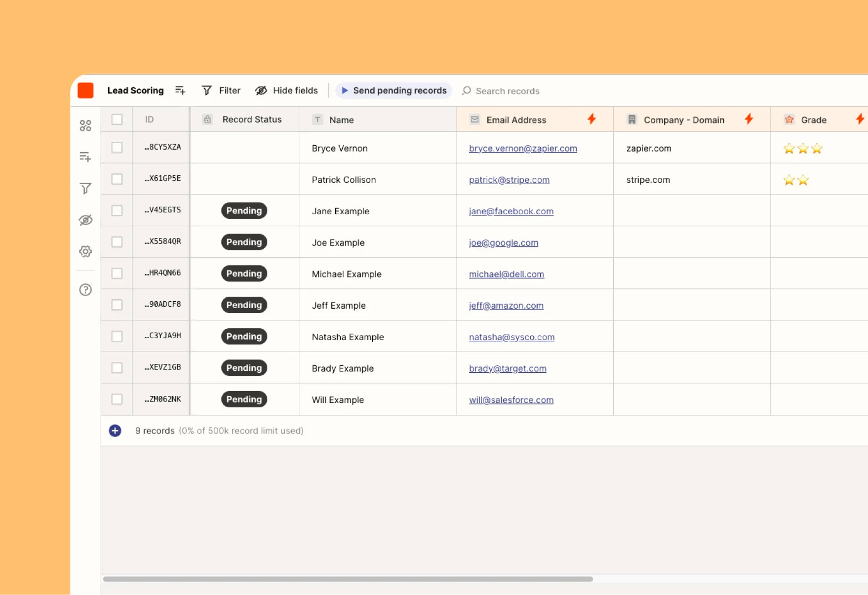Click the add record icon in sidebar

85,157
